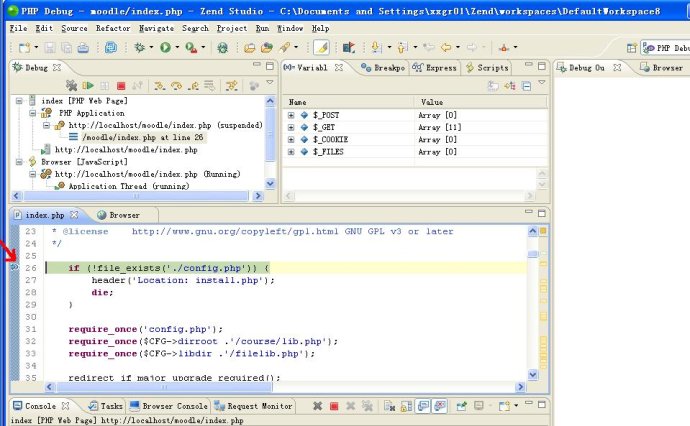Click the Remove Launch gray X in Console
The width and height of the screenshot is (690, 426).
click(x=317, y=406)
